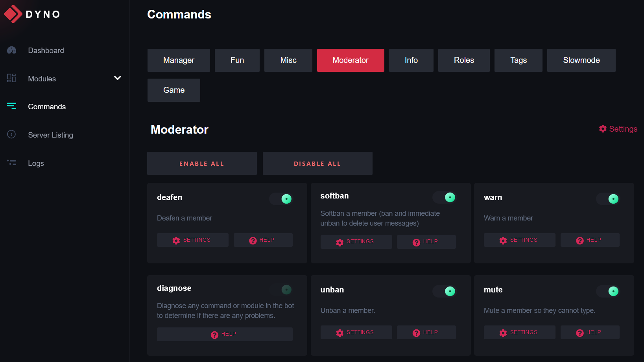644x362 pixels.
Task: Select the Dashboard gamepad icon
Action: (x=11, y=50)
